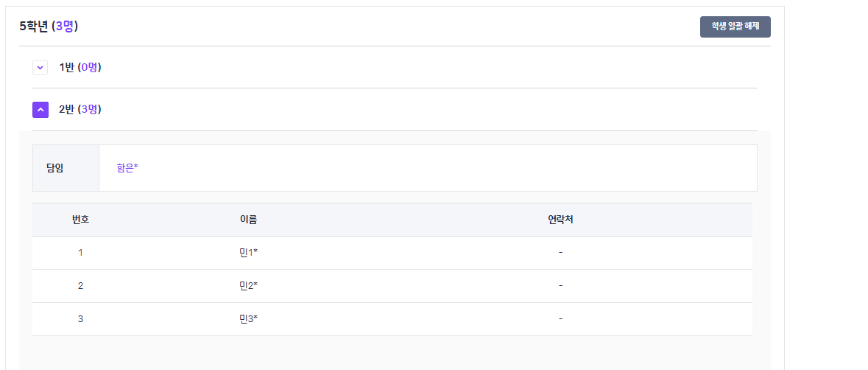
Task: Click student number 1 in the table
Action: pyautogui.click(x=80, y=253)
